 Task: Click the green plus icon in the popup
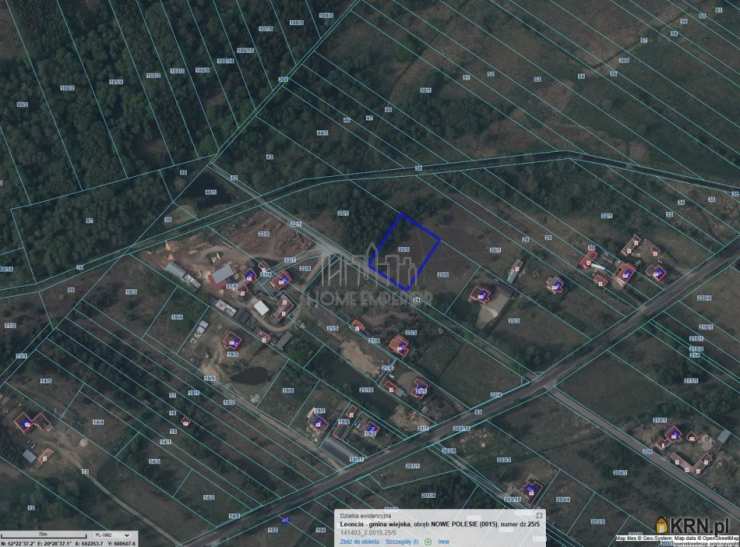coord(427,541)
